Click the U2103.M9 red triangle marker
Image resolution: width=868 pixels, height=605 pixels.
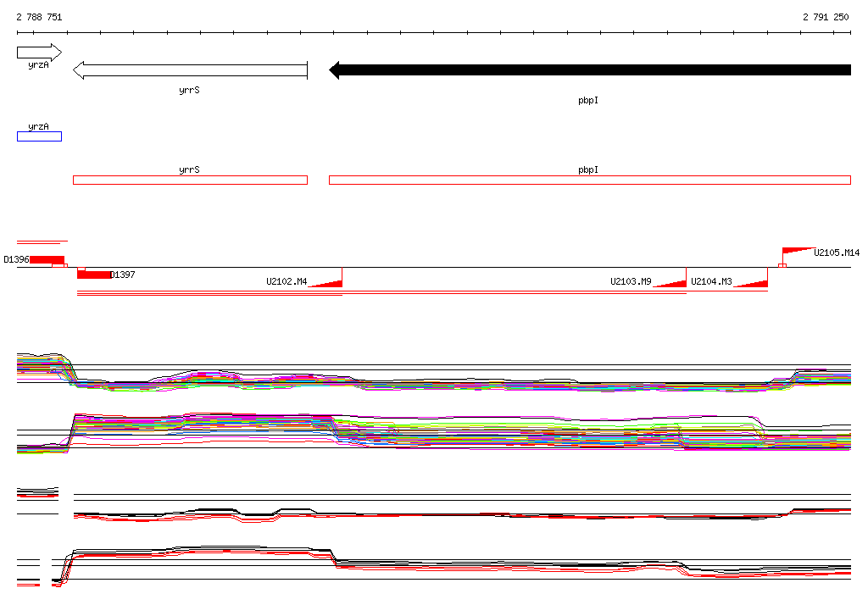[670, 283]
